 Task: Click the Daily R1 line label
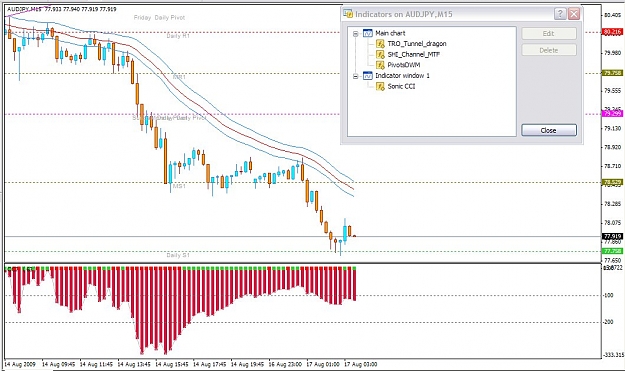click(x=178, y=36)
